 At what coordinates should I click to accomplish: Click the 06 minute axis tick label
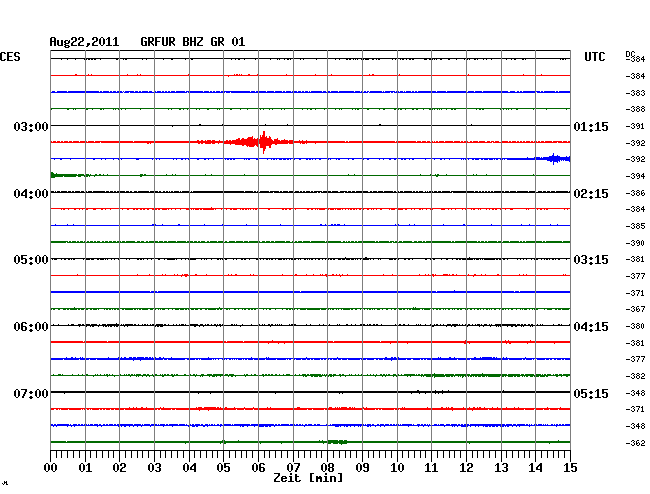coord(258,468)
